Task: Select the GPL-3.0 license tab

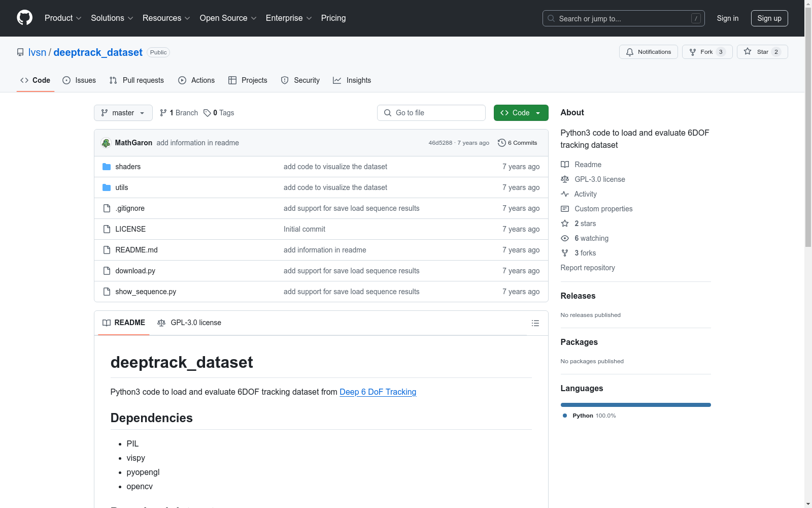Action: click(x=189, y=323)
